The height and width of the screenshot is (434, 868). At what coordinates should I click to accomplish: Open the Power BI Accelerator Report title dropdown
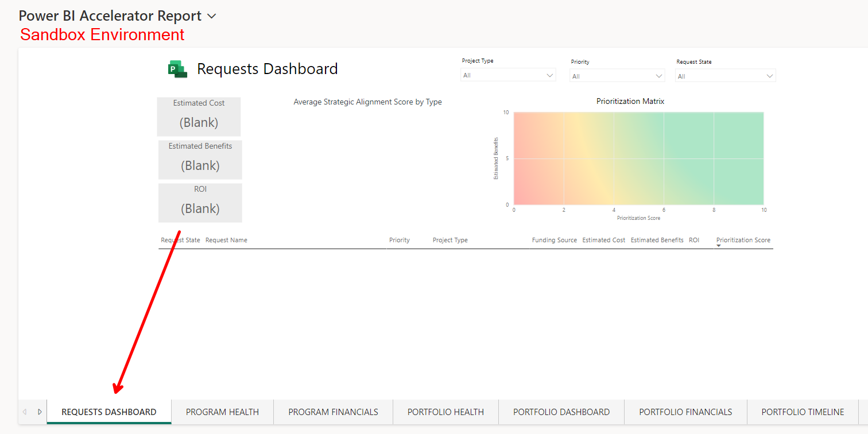click(211, 16)
